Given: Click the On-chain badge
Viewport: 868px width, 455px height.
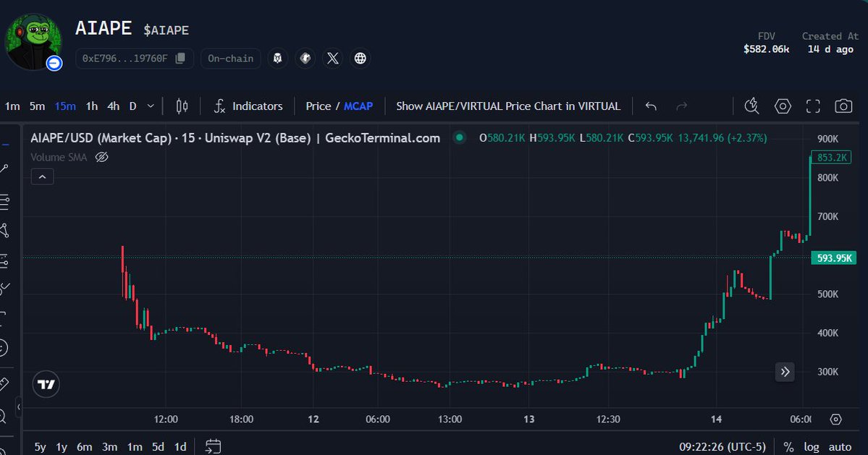Looking at the screenshot, I should click(x=230, y=59).
